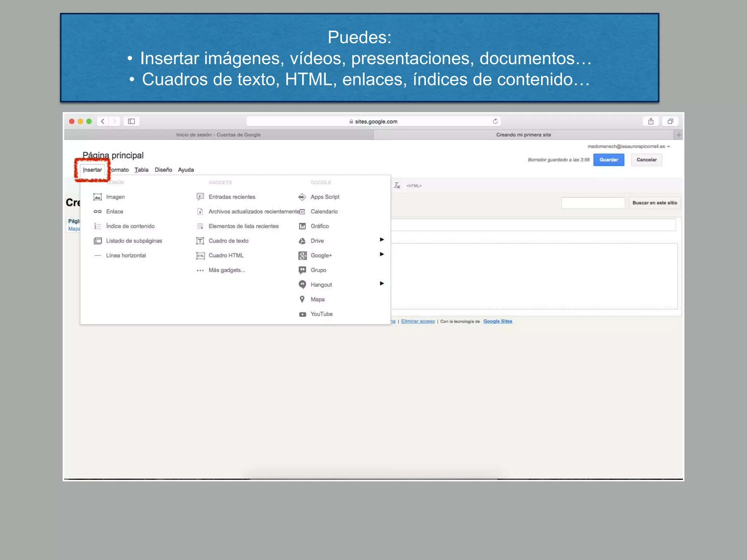
Task: Open the Insertar menu
Action: tap(92, 170)
